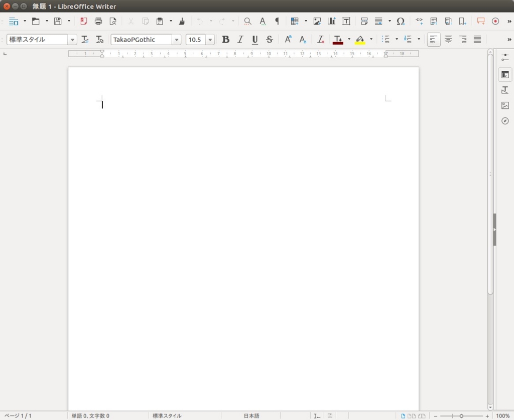Open the table grid dropdown arrow
514x420 pixels.
click(x=306, y=21)
